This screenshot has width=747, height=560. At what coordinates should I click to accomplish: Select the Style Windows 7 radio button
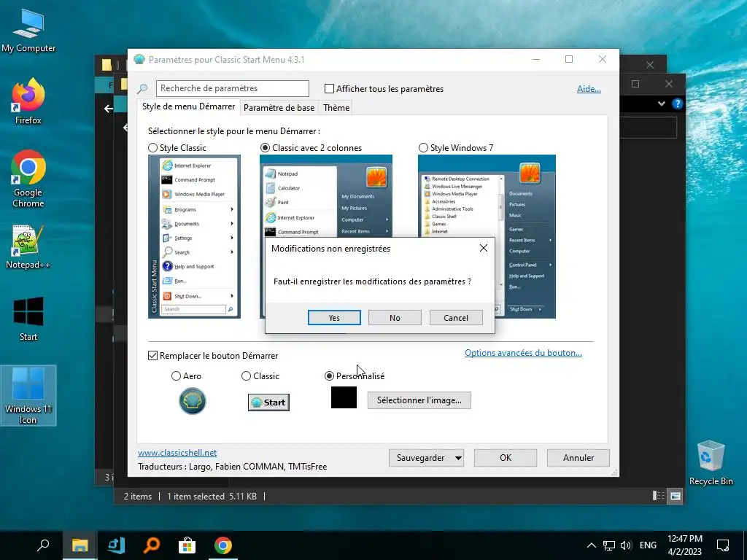pyautogui.click(x=423, y=147)
